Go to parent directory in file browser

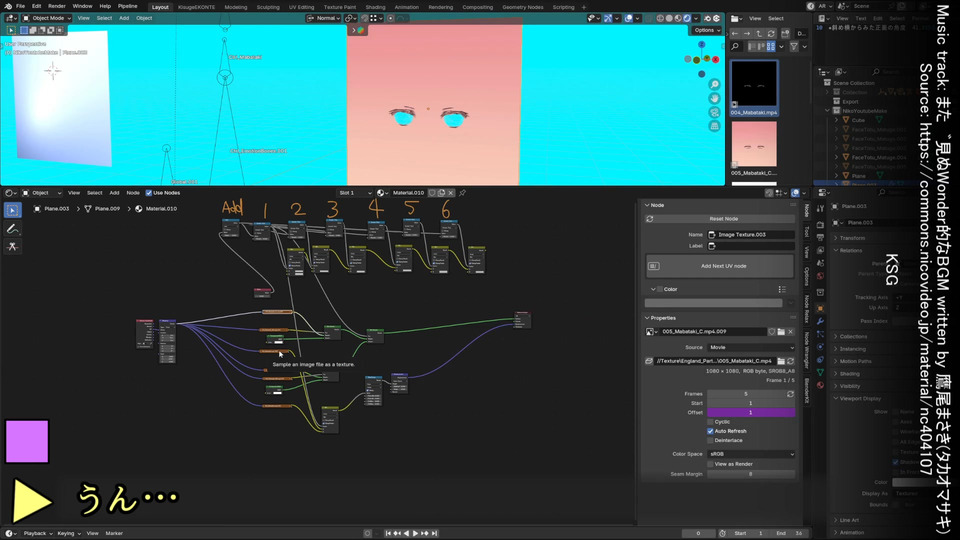point(759,34)
